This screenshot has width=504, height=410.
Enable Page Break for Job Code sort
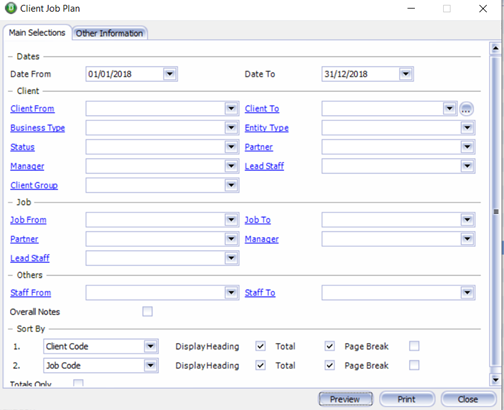click(414, 365)
